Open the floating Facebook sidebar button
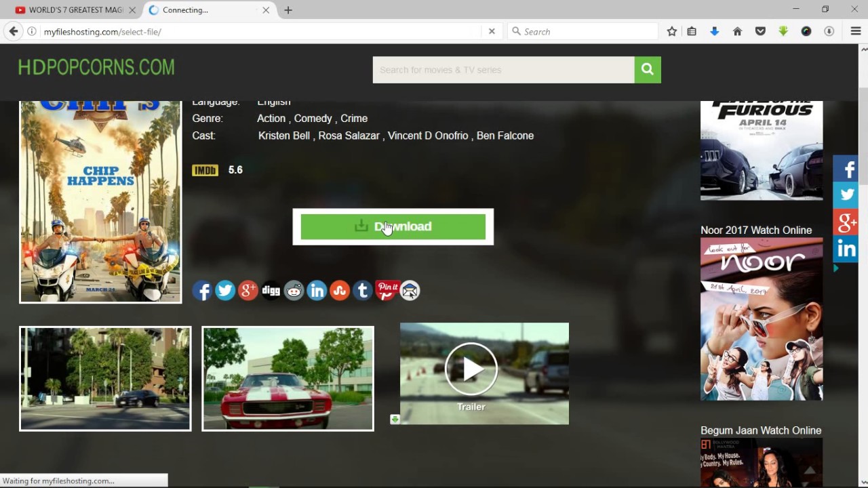Screen dimensions: 868x488 click(x=846, y=169)
